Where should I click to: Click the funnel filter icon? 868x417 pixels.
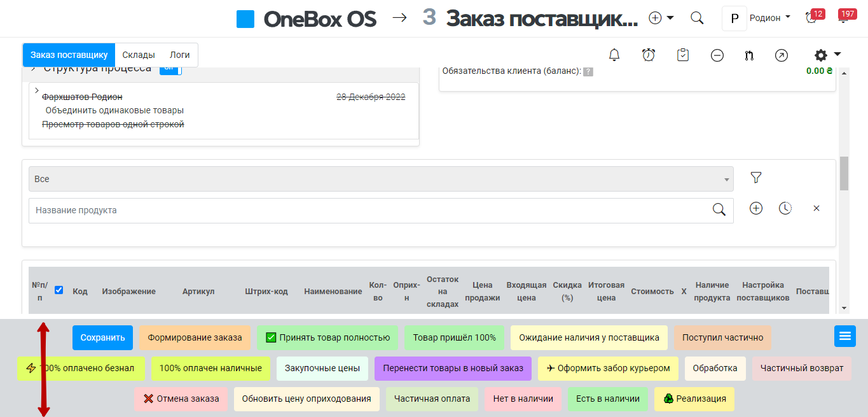click(x=755, y=178)
